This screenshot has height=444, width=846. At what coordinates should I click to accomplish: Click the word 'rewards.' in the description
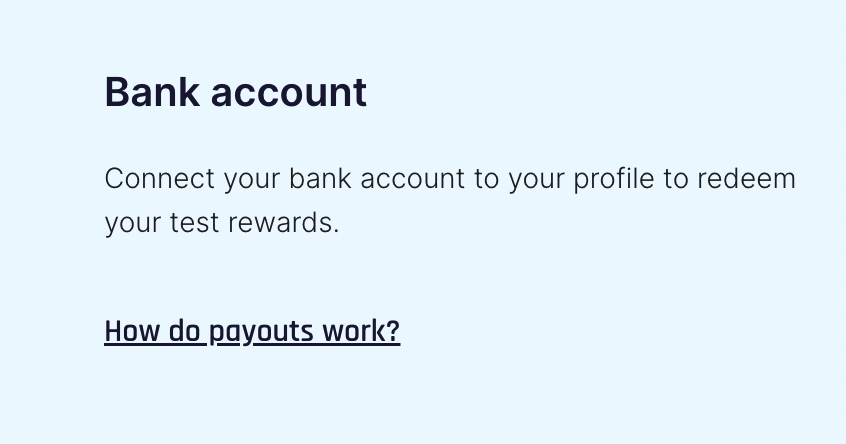coord(284,223)
